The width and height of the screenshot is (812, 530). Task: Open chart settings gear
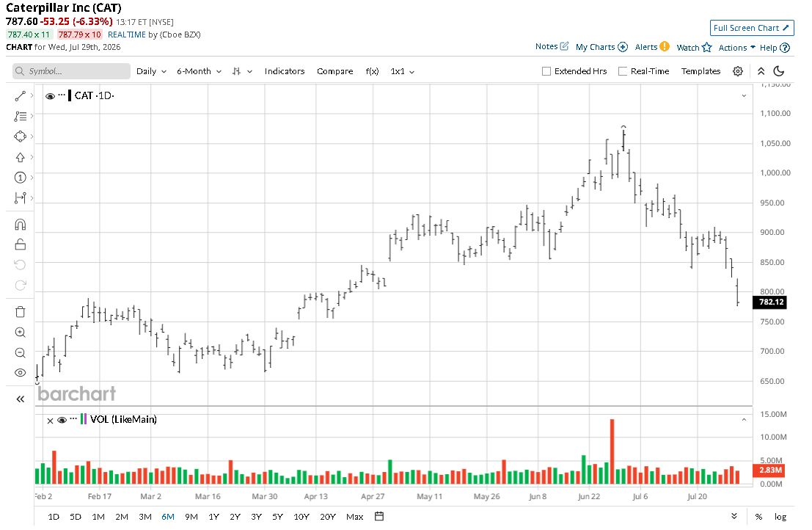(x=738, y=71)
